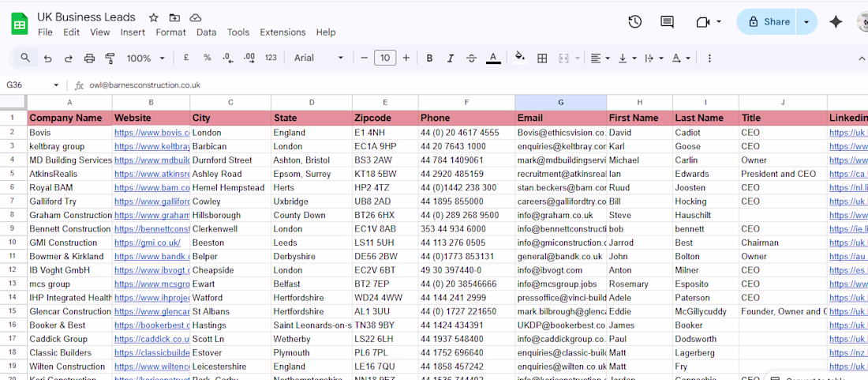Toggle bold formatting
Viewport: 868px width, 380px height.
[x=429, y=58]
